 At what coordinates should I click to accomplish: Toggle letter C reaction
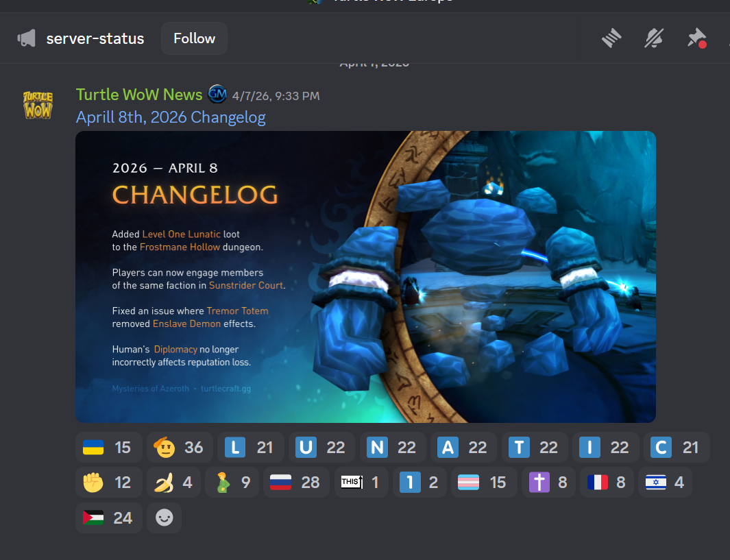pos(677,448)
